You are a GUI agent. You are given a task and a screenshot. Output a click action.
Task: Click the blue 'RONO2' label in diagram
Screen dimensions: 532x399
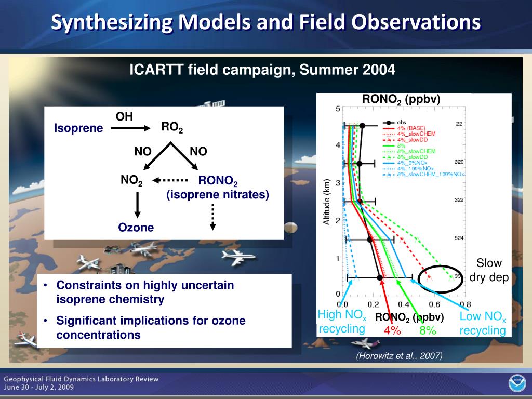pyautogui.click(x=218, y=180)
